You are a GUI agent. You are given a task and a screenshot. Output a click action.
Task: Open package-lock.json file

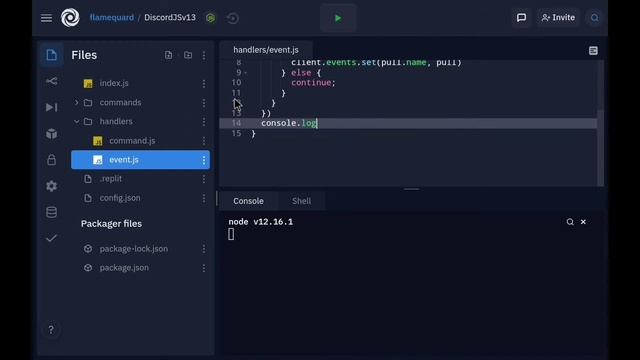click(x=133, y=249)
